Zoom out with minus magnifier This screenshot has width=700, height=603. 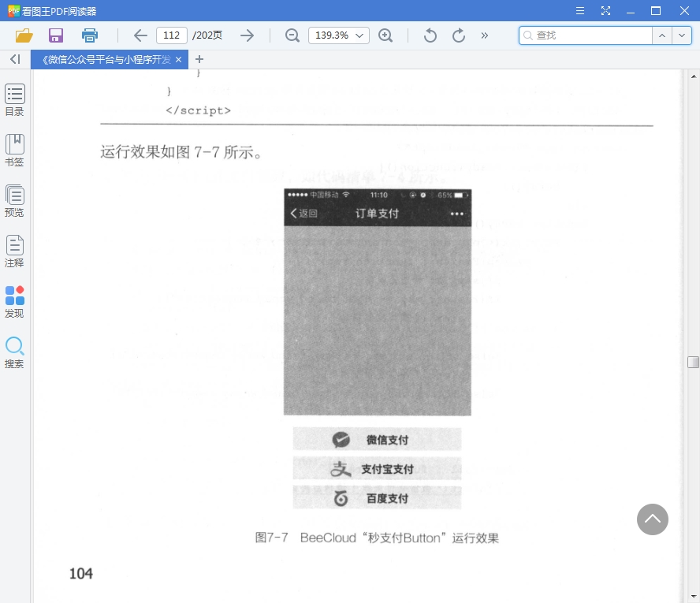pyautogui.click(x=292, y=35)
